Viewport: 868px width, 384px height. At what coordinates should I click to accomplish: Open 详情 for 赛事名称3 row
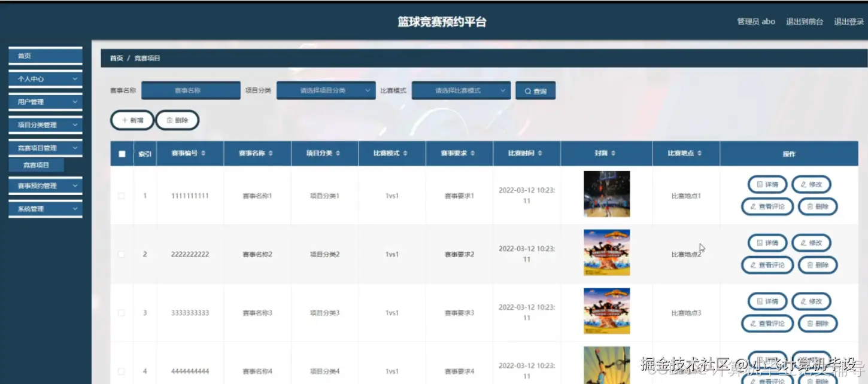coord(767,301)
